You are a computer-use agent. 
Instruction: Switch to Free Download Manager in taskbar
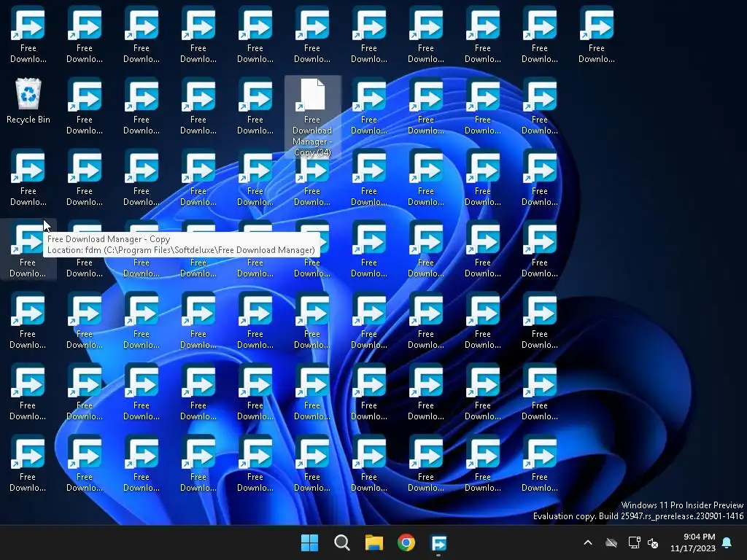pos(438,542)
